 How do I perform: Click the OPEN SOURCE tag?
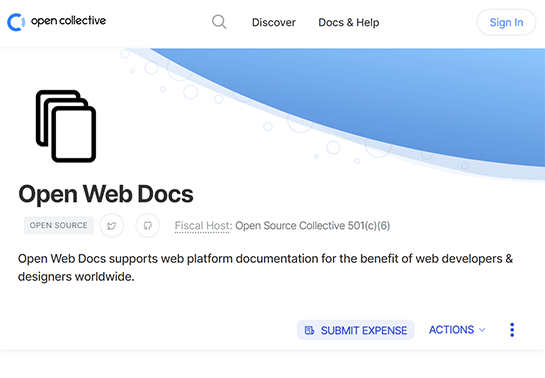(x=59, y=225)
